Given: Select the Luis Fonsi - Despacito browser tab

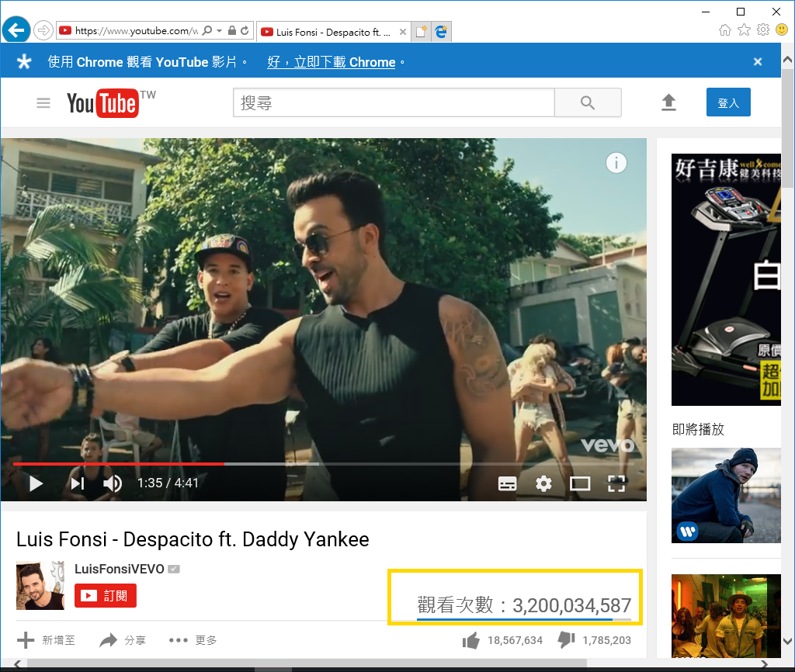Looking at the screenshot, I should 332,32.
